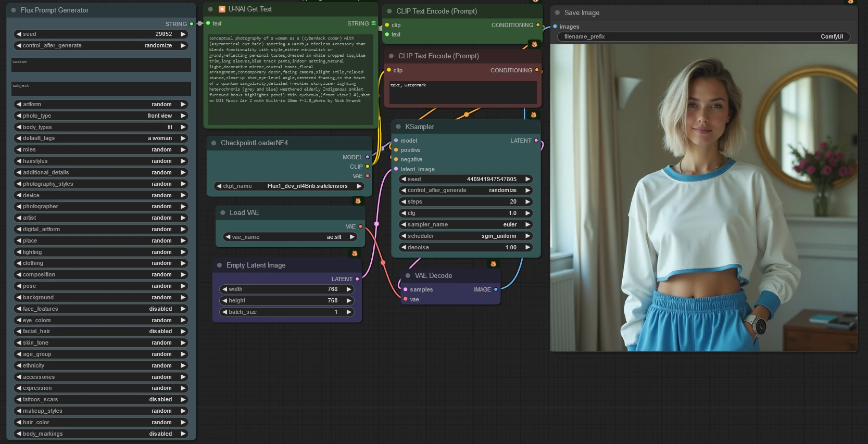The image size is (868, 444).
Task: Increase steps value with its right arrow
Action: 527,201
